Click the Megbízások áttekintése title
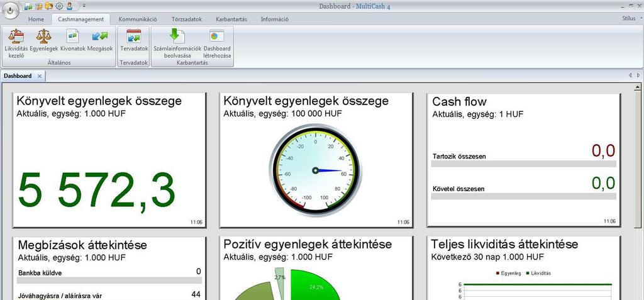Screen dimensions: 644x300 (82, 245)
